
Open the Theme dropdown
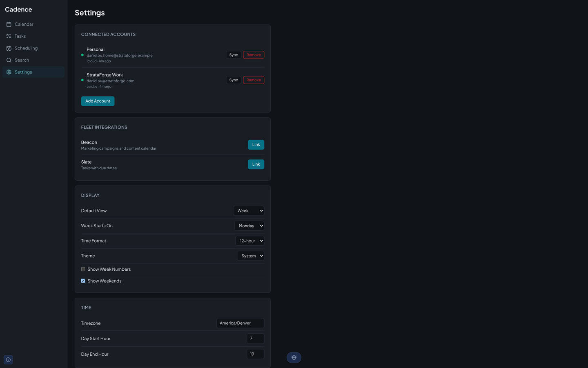click(x=251, y=256)
